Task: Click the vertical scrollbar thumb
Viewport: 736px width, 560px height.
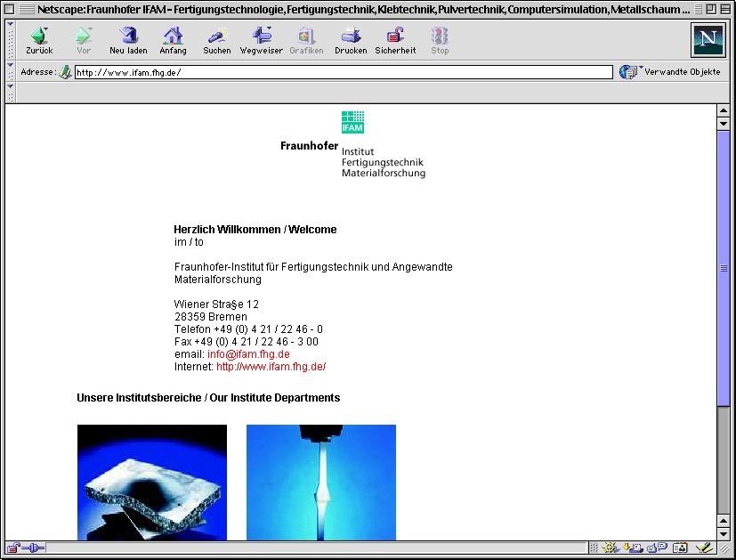Action: click(x=724, y=268)
